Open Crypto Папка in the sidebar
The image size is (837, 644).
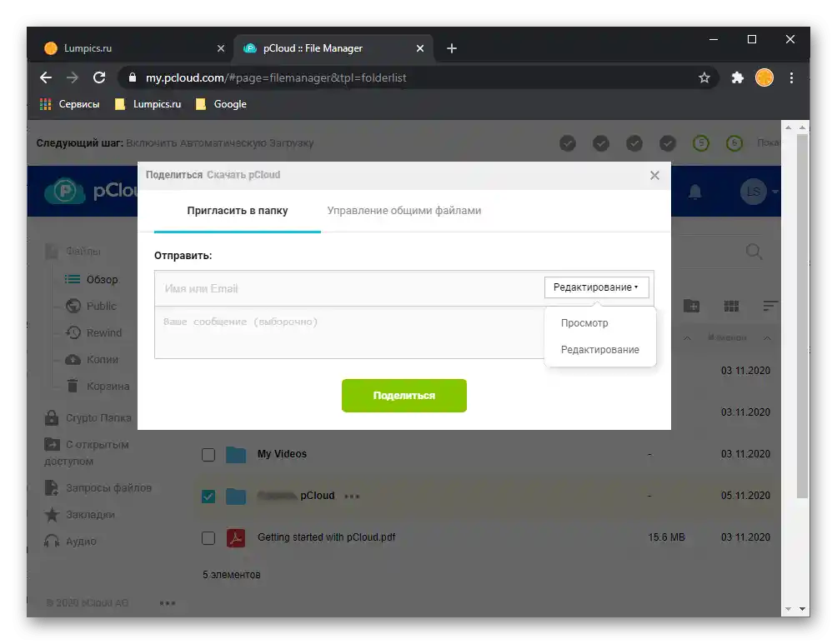[x=88, y=417]
